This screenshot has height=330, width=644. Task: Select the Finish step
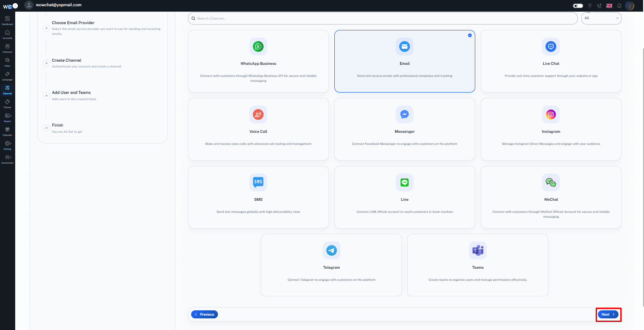57,125
